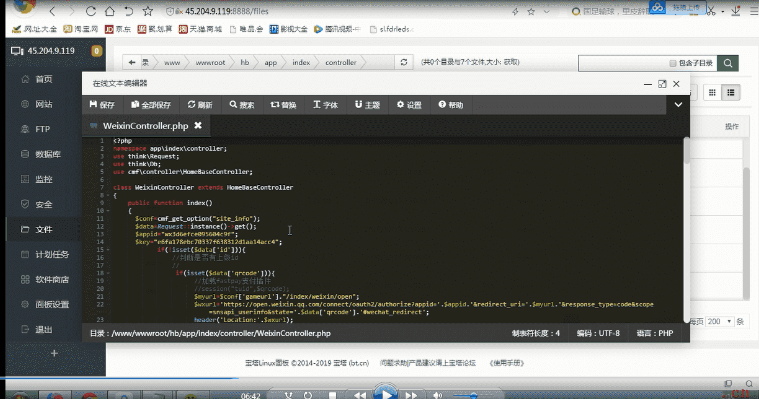759x399 pixels.
Task: Toggle the 包含子目录 checkbox
Action: [672, 63]
